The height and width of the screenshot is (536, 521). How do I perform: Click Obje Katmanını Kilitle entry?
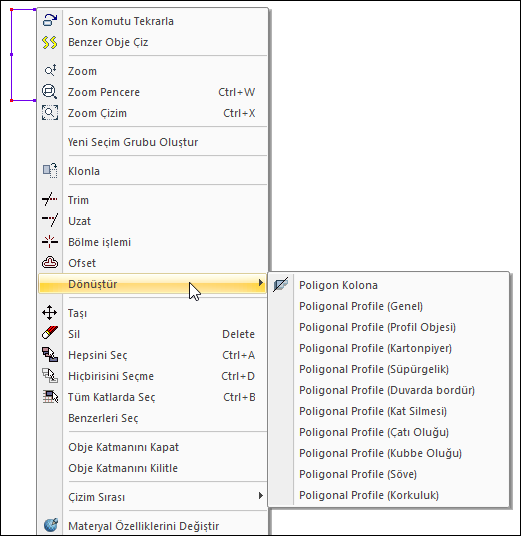click(123, 468)
